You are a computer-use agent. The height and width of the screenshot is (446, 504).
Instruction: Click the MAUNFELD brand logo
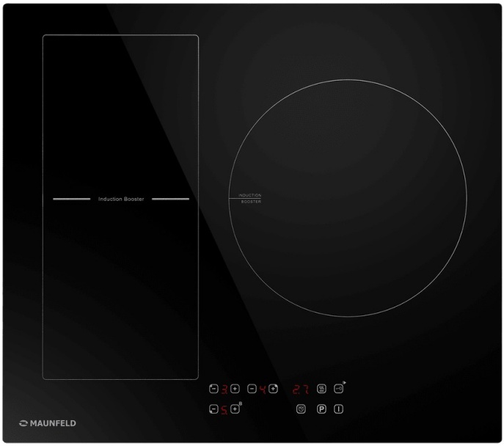pos(48,423)
